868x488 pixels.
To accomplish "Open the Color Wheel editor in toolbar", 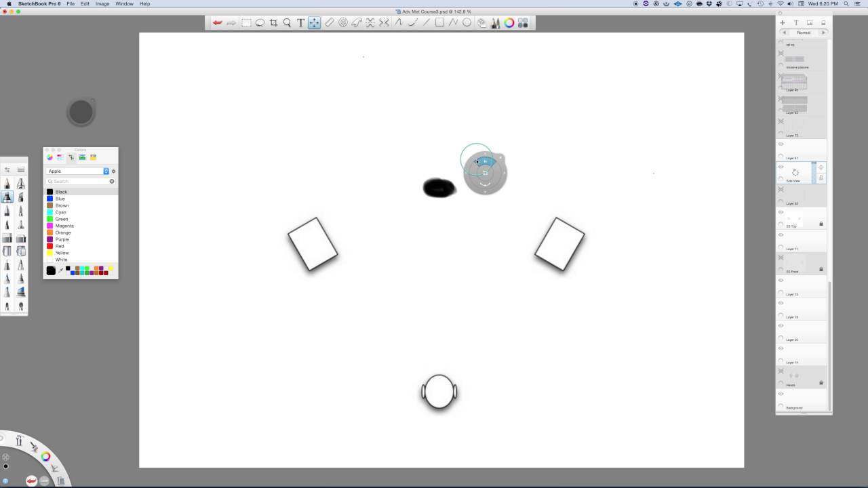I will 509,23.
